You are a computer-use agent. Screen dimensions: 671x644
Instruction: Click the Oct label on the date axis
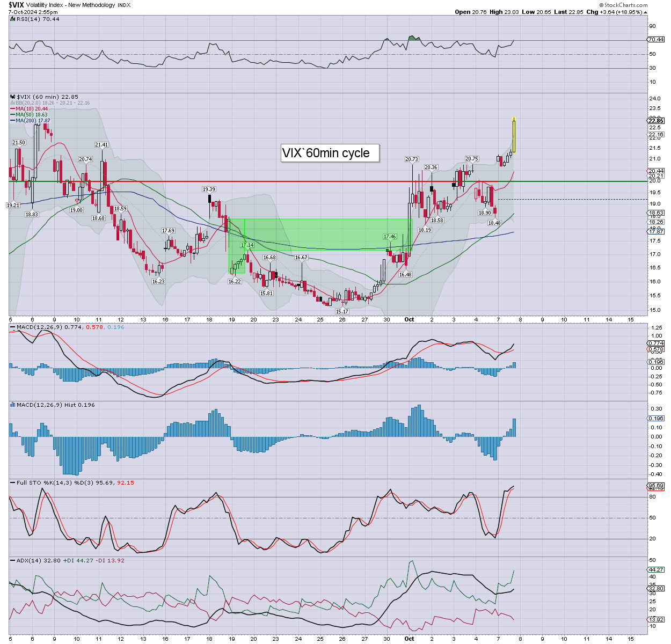click(x=409, y=319)
